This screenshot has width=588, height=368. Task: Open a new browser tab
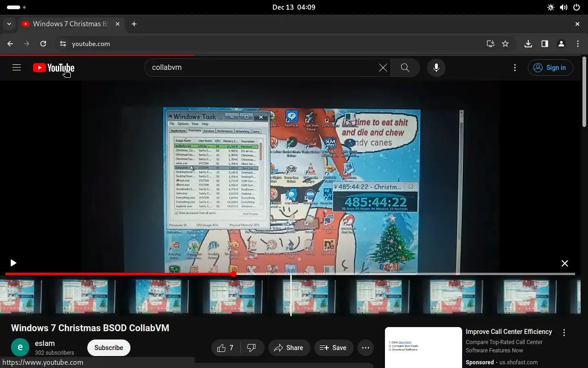134,24
